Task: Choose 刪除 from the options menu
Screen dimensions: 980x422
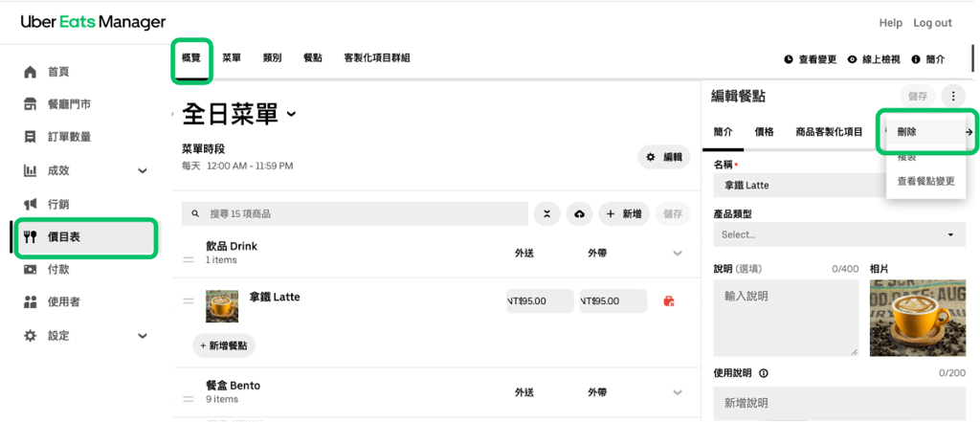Action: click(x=907, y=132)
